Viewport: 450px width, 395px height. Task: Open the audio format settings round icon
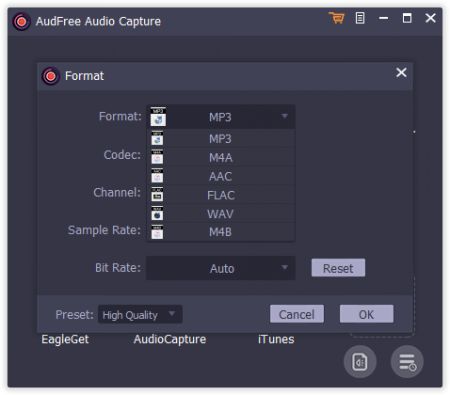point(360,362)
